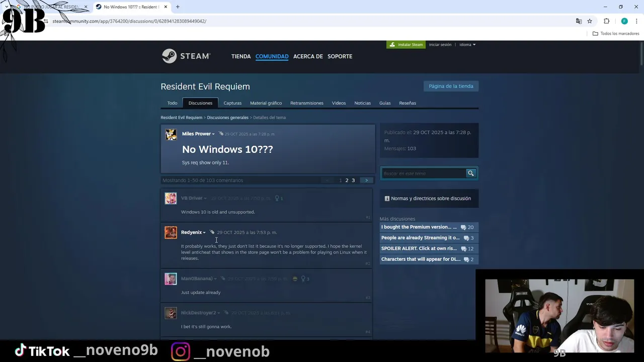Switch to the Videos tab
Image resolution: width=644 pixels, height=362 pixels.
(339, 103)
